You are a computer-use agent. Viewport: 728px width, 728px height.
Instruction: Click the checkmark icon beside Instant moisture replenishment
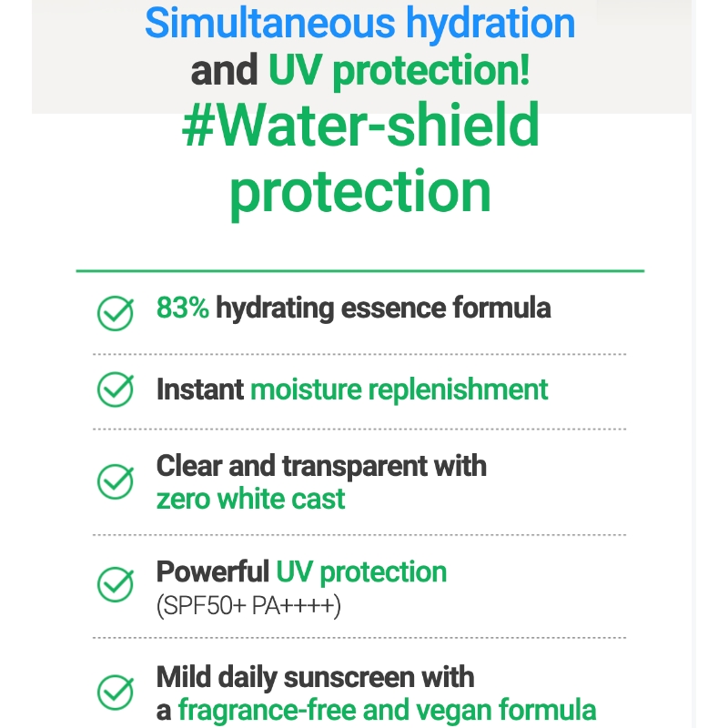click(x=116, y=389)
